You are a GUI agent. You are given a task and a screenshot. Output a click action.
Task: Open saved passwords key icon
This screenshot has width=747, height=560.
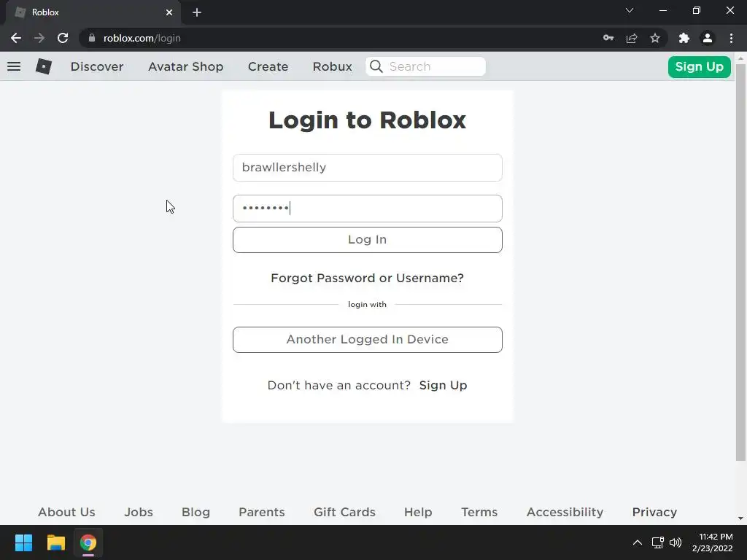tap(608, 38)
